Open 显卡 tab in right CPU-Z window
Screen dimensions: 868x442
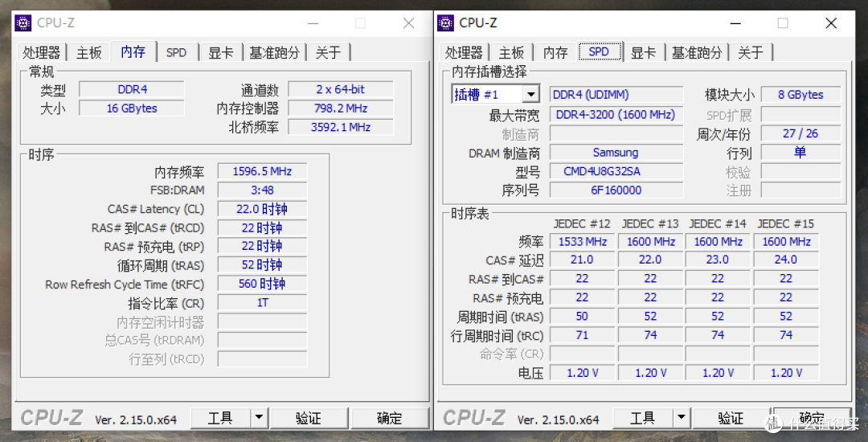pos(643,52)
